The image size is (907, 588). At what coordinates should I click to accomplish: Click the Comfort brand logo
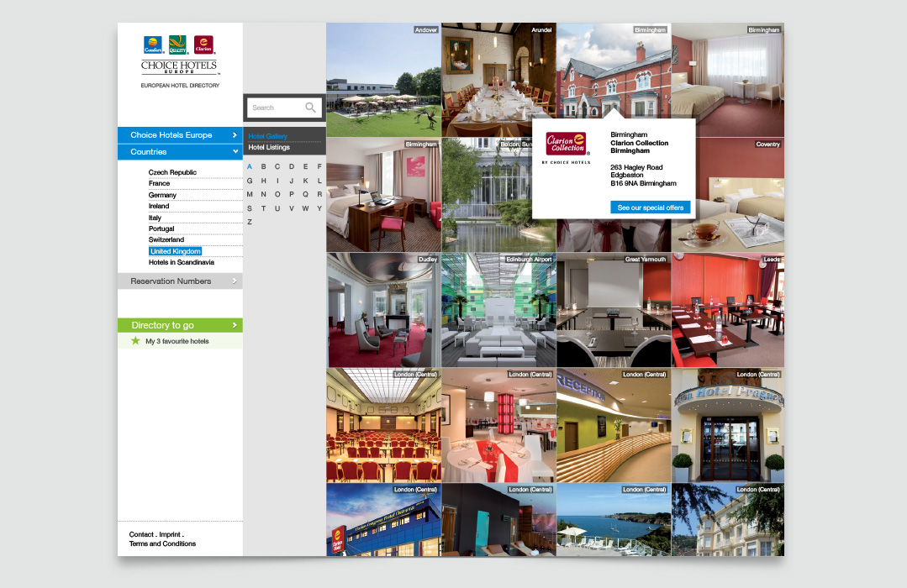pos(153,45)
